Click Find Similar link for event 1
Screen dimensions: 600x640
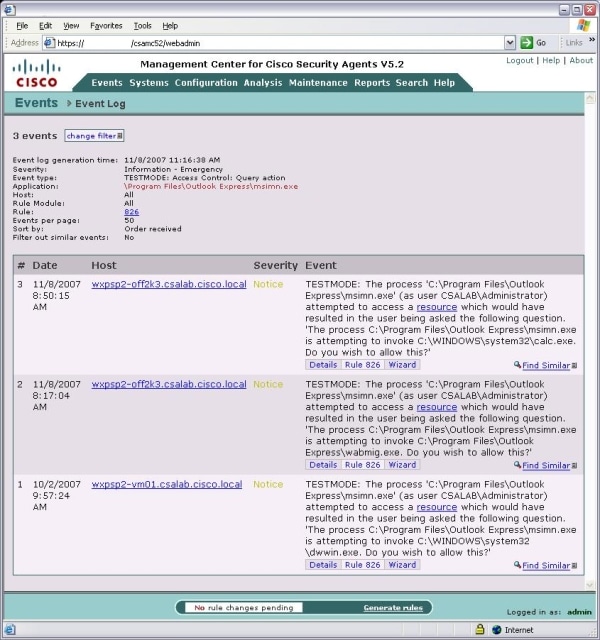[546, 565]
